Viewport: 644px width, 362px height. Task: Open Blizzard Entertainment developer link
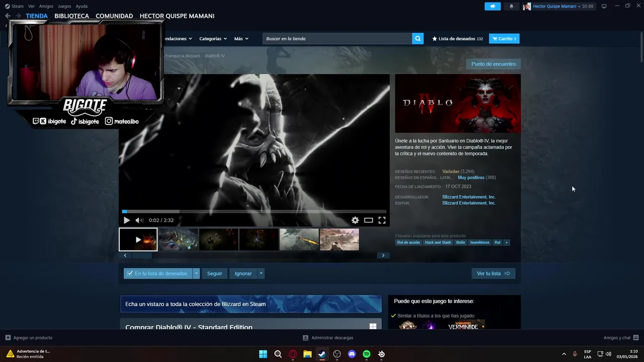pyautogui.click(x=469, y=197)
